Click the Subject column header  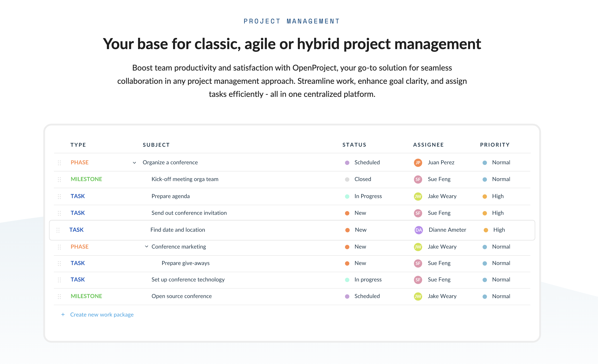(x=156, y=145)
